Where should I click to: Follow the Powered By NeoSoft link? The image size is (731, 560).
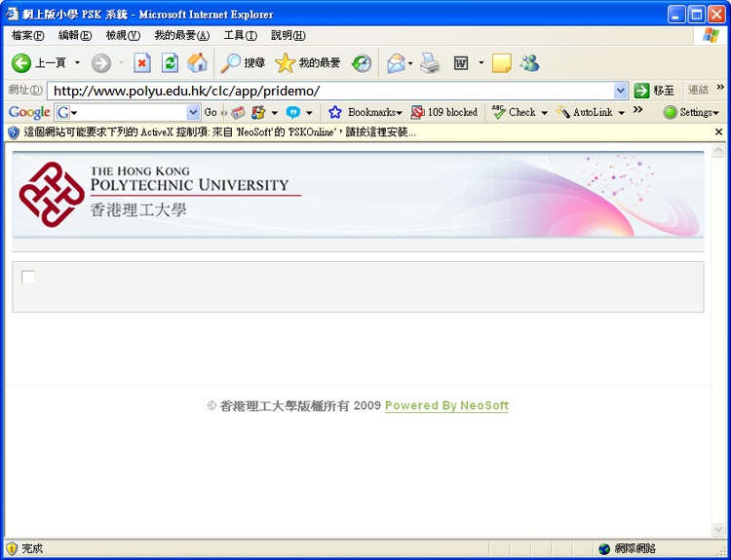coord(446,405)
